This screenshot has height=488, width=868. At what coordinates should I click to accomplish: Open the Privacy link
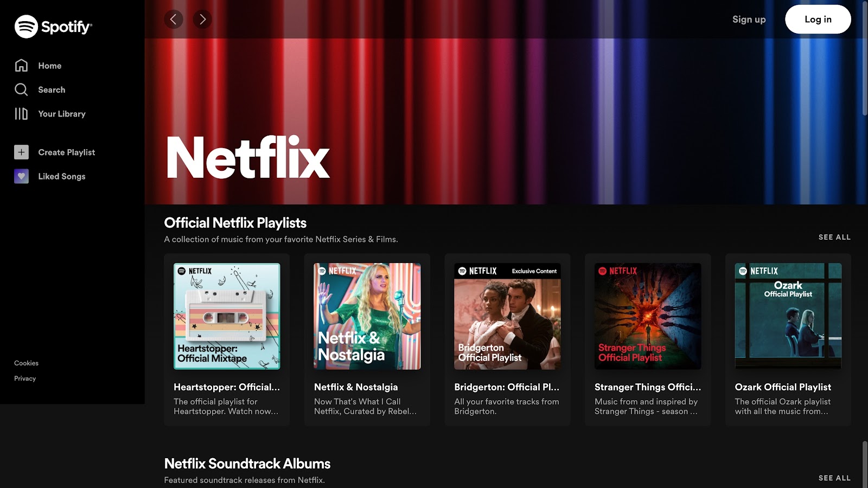point(25,378)
